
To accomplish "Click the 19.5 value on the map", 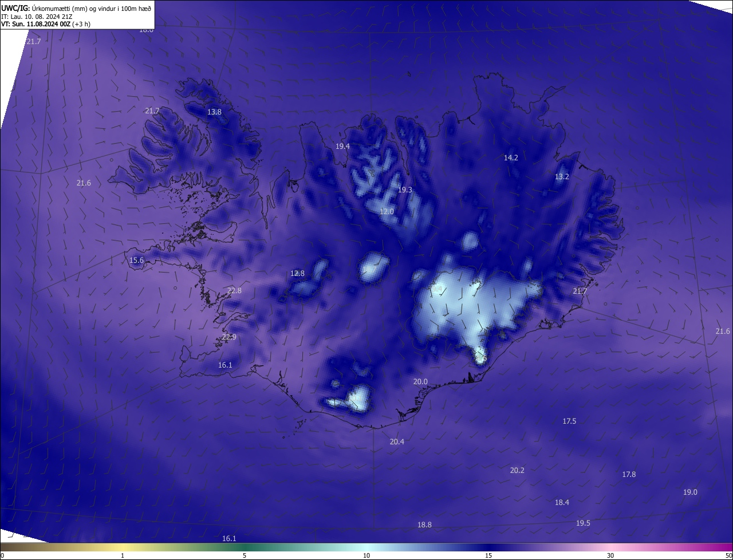I will [x=583, y=523].
